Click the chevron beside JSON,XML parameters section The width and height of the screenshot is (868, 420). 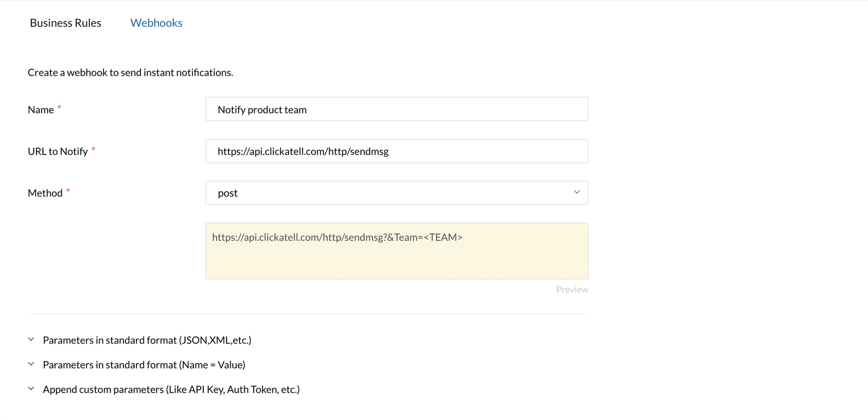point(31,339)
